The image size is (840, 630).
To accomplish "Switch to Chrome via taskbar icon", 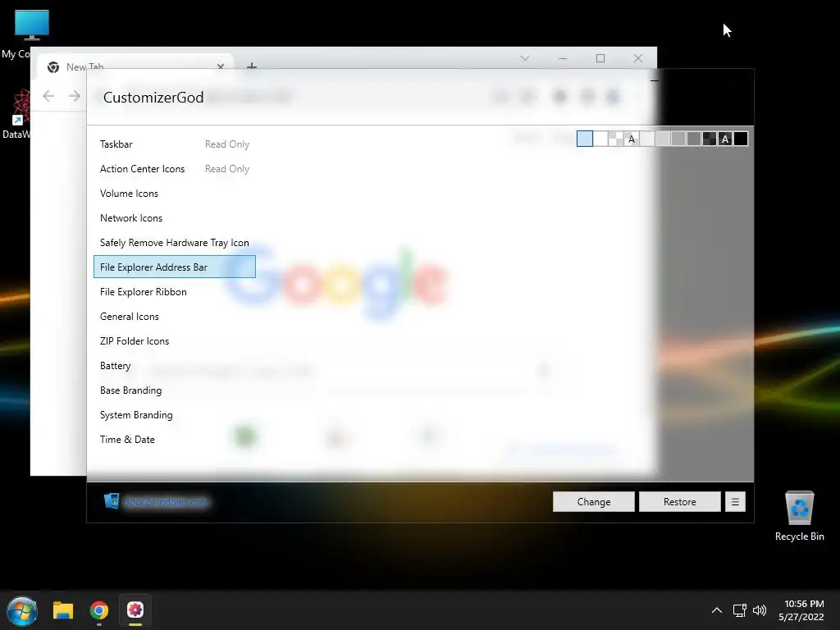I will 99,610.
